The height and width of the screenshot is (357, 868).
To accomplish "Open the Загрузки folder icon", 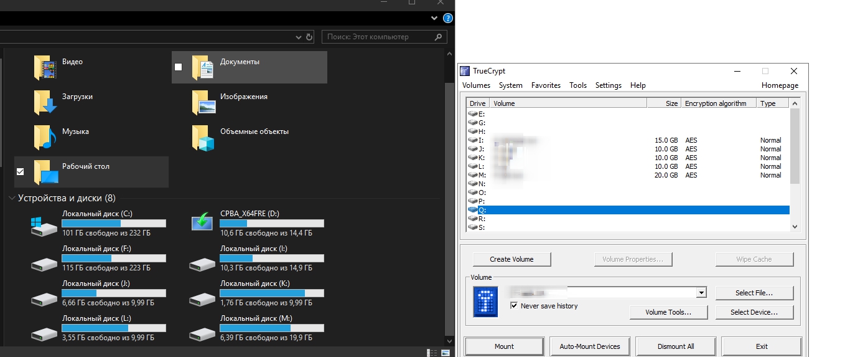I will tap(45, 102).
